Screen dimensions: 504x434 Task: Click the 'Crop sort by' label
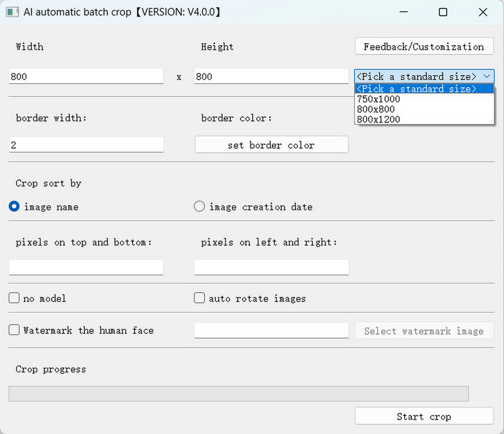(49, 183)
